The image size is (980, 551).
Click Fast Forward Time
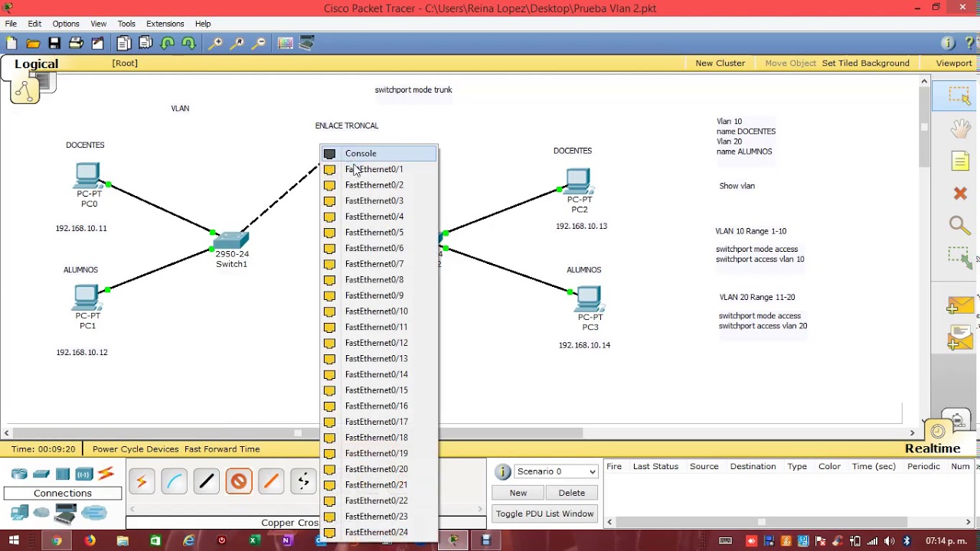click(222, 449)
